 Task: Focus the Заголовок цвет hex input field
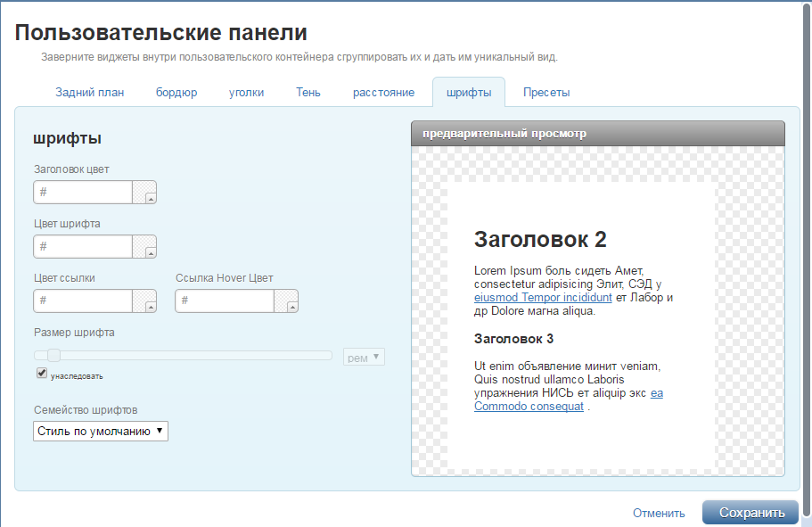(83, 193)
